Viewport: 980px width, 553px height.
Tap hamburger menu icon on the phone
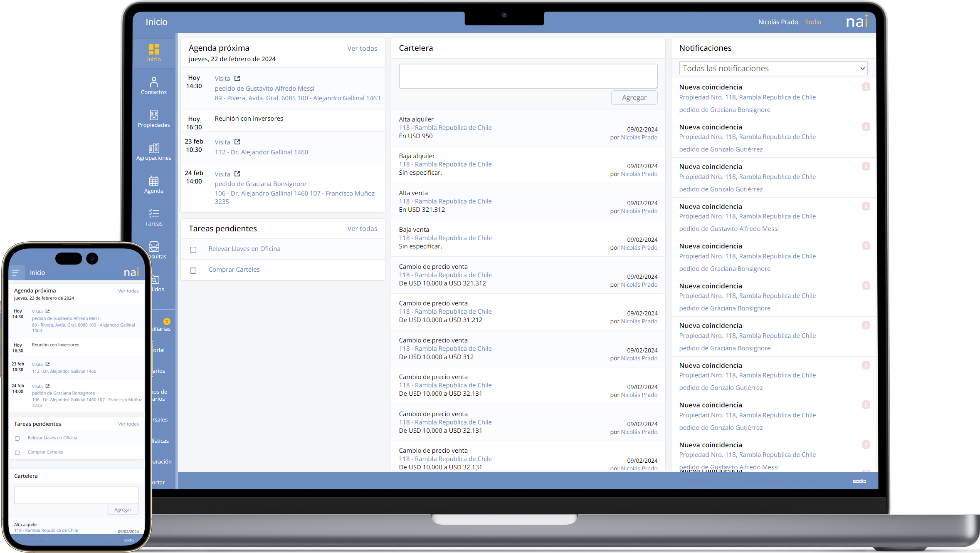[x=16, y=273]
